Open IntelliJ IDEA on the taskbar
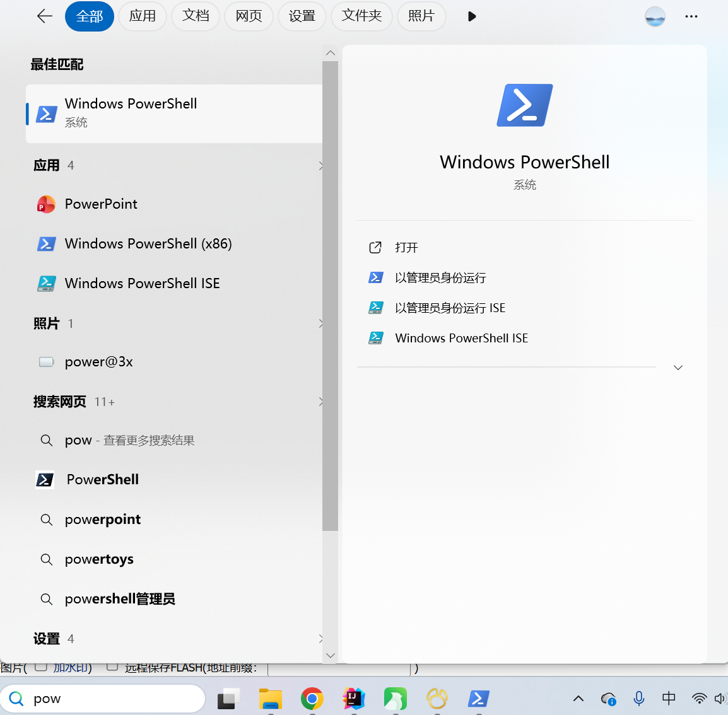The image size is (728, 715). click(x=353, y=699)
